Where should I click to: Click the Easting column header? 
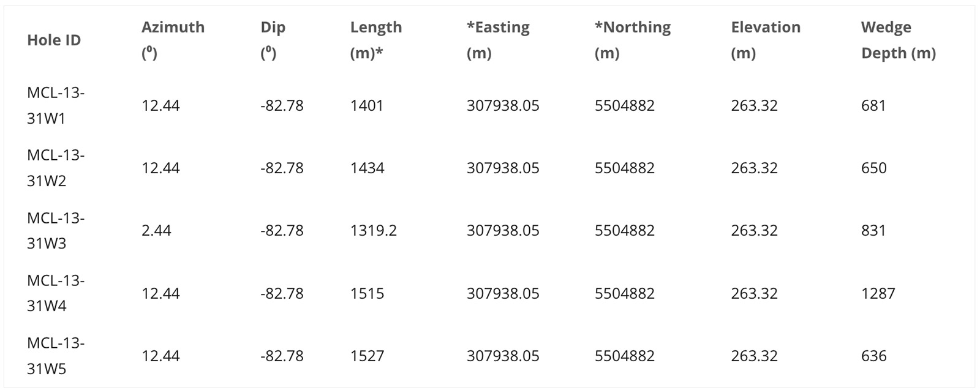tap(498, 40)
